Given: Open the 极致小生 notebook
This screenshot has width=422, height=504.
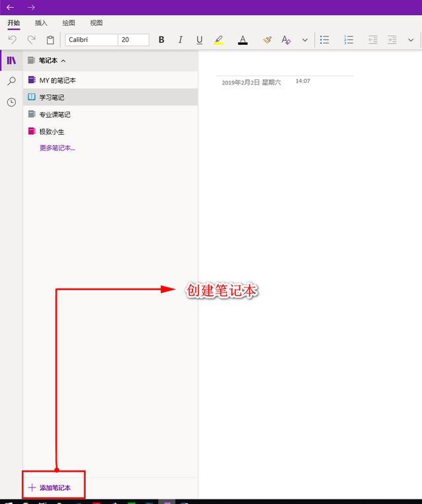Looking at the screenshot, I should point(111,131).
